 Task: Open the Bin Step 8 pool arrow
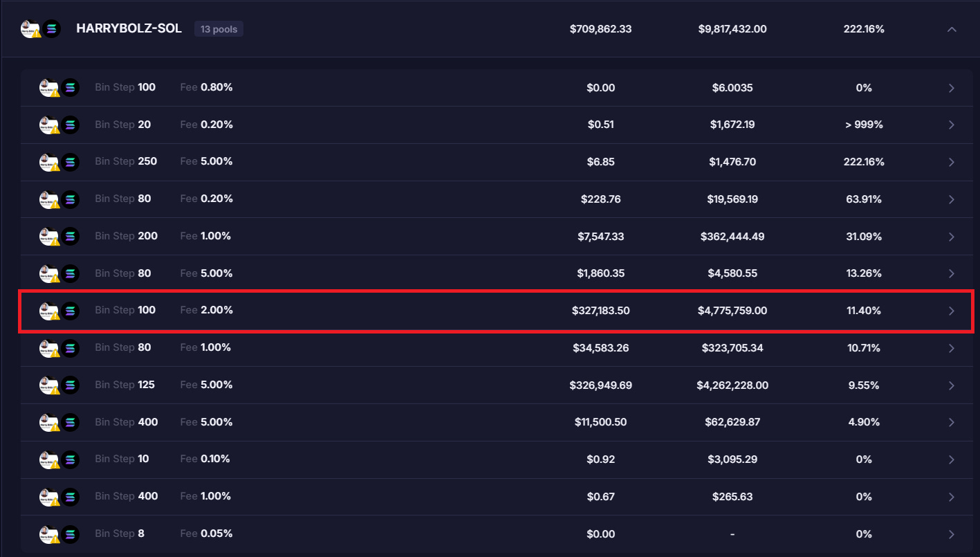[952, 534]
